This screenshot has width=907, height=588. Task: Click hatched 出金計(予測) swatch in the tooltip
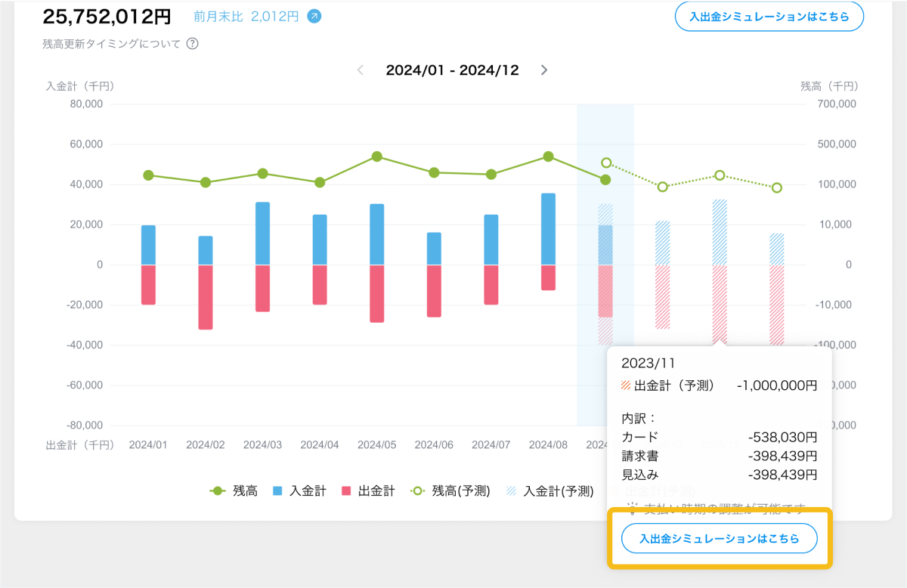click(625, 385)
